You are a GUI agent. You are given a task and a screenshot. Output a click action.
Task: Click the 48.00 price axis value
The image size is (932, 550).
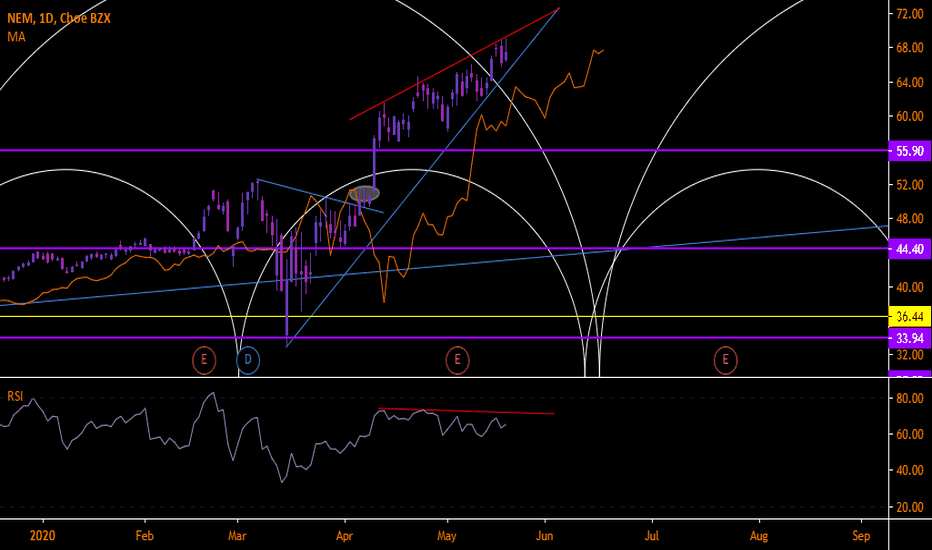pyautogui.click(x=909, y=219)
